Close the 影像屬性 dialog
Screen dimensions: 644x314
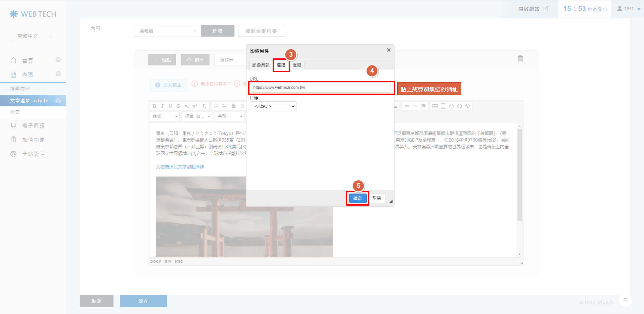(x=388, y=50)
